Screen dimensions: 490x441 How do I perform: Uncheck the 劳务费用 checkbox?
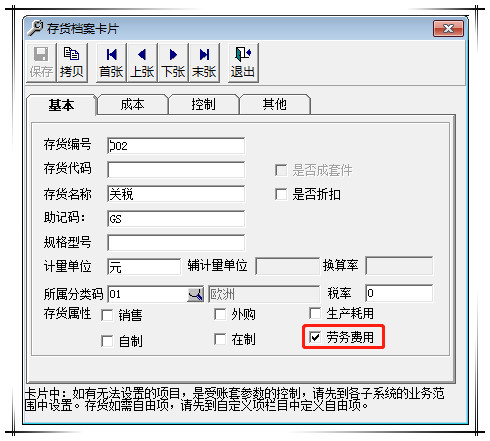coord(315,337)
